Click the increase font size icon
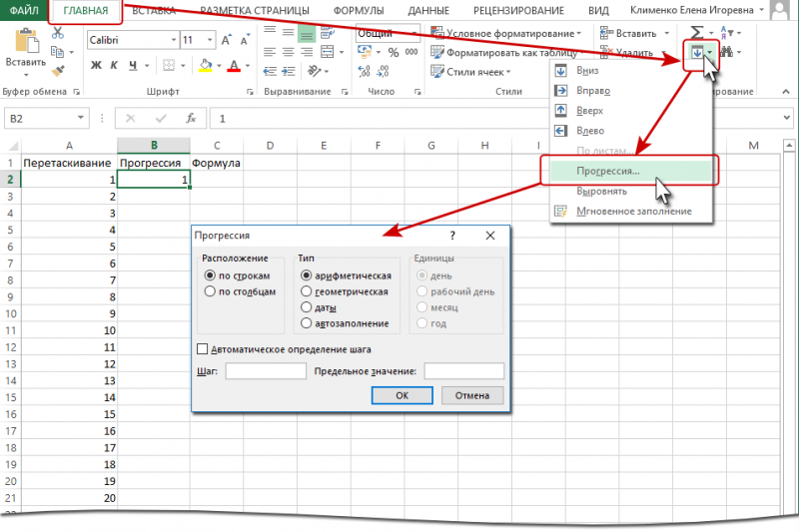The width and height of the screenshot is (799, 532). 227,40
